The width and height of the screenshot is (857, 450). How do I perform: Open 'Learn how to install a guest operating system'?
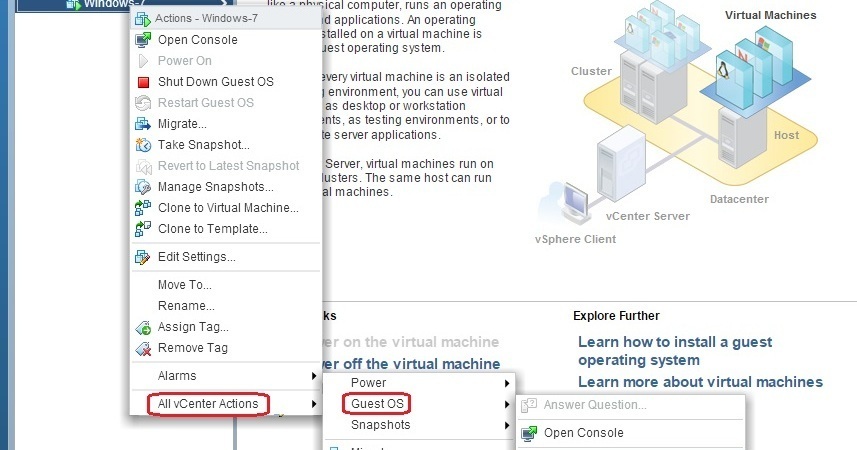click(x=675, y=351)
